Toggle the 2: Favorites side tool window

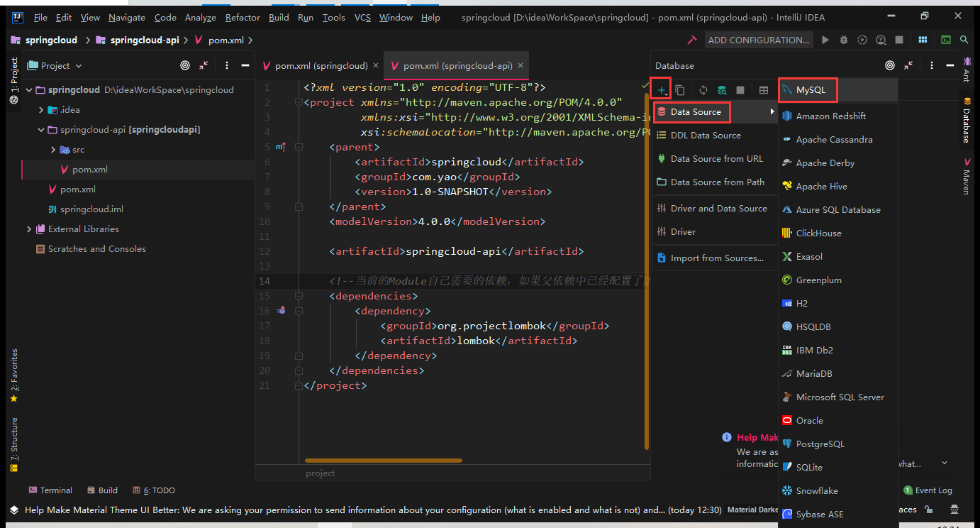13,376
